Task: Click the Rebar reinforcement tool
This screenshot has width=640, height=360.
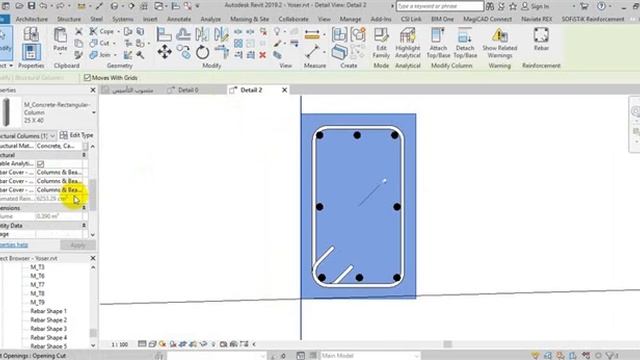Action: click(x=541, y=39)
